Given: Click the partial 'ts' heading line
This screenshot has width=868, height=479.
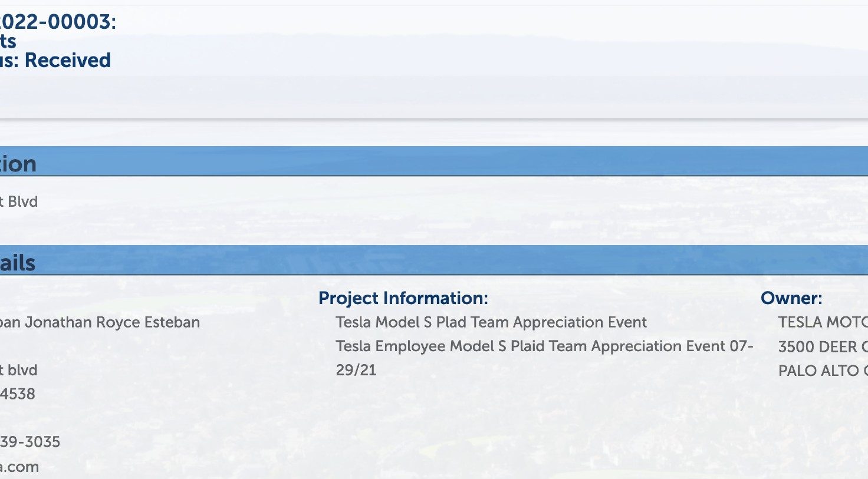Looking at the screenshot, I should pyautogui.click(x=8, y=41).
